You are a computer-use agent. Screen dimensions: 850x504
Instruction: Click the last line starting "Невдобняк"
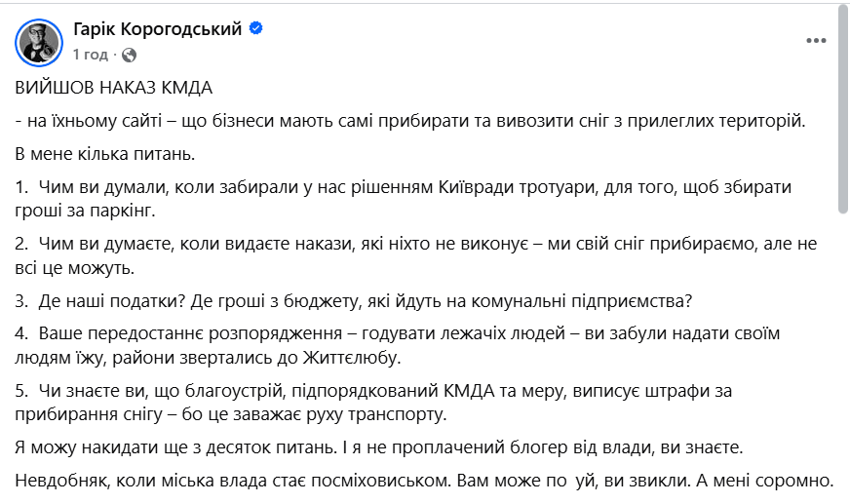point(425,481)
